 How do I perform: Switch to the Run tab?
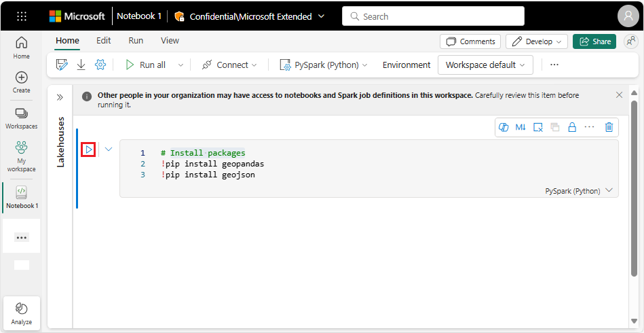pyautogui.click(x=136, y=40)
